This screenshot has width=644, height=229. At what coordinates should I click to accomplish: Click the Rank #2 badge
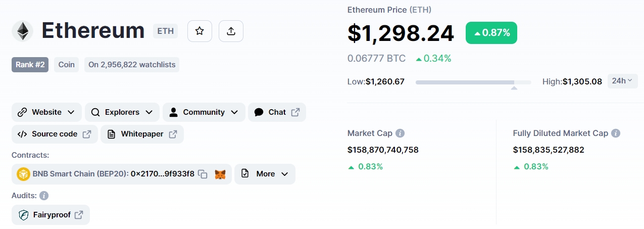[30, 65]
